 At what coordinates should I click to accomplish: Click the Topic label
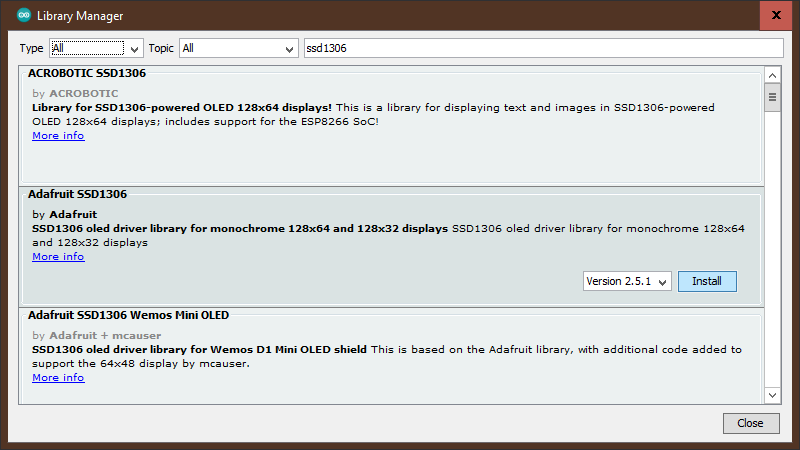tap(161, 48)
